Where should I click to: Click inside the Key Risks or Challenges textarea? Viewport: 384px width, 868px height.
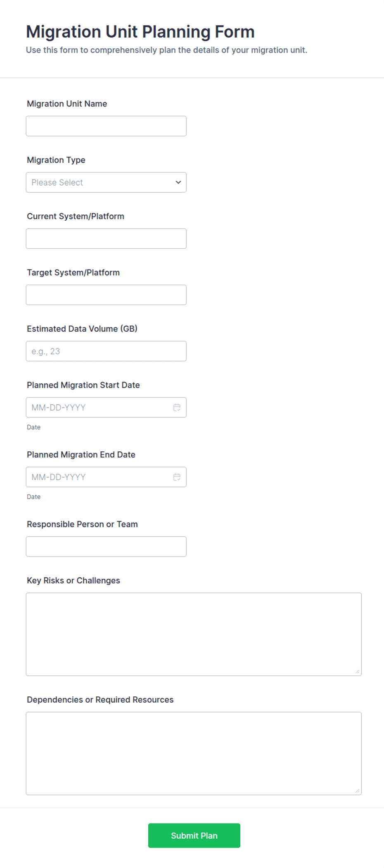(194, 634)
